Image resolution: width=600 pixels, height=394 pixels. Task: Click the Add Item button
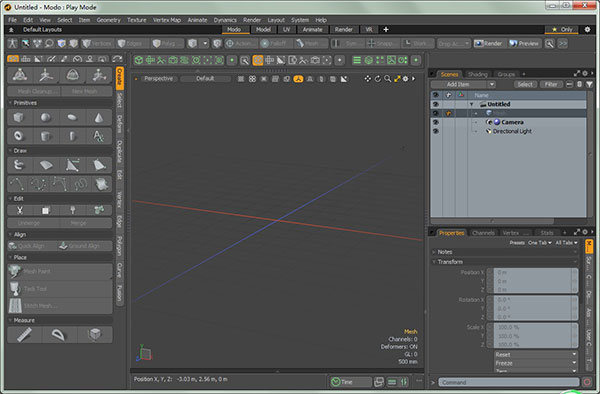(458, 84)
